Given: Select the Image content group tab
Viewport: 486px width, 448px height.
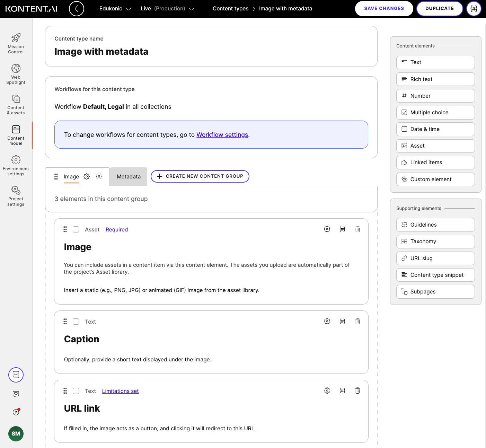Looking at the screenshot, I should point(71,176).
